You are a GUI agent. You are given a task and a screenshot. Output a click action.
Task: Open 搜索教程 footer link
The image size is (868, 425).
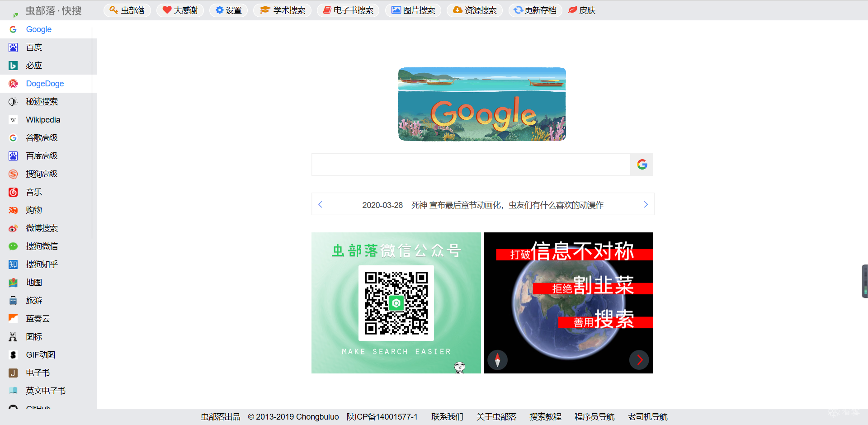(546, 417)
